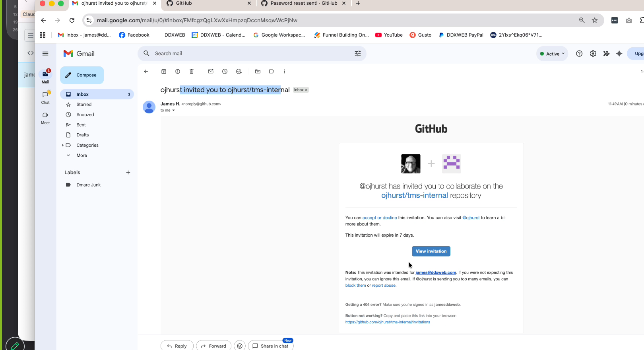Create a new label with plus icon
The width and height of the screenshot is (644, 350).
128,173
